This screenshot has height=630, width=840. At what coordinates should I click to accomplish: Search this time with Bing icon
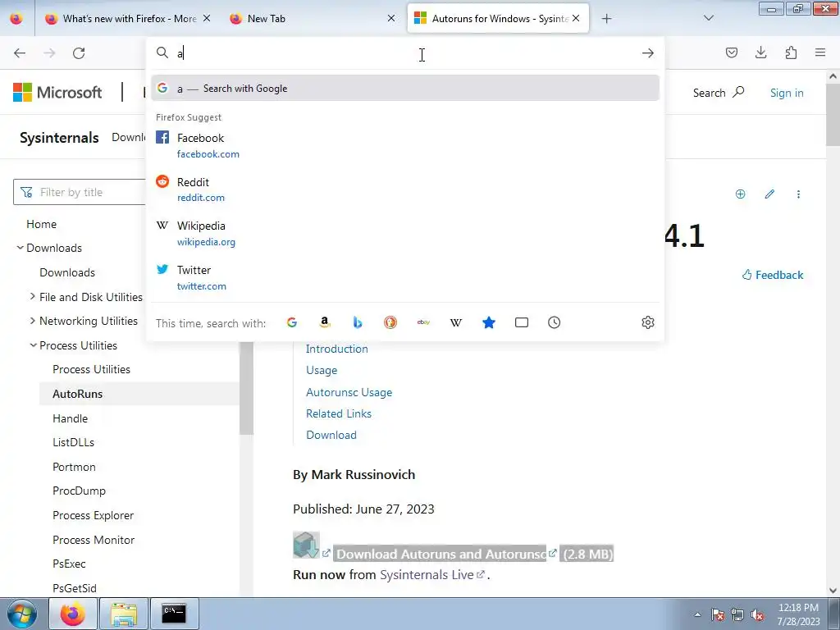click(x=358, y=322)
